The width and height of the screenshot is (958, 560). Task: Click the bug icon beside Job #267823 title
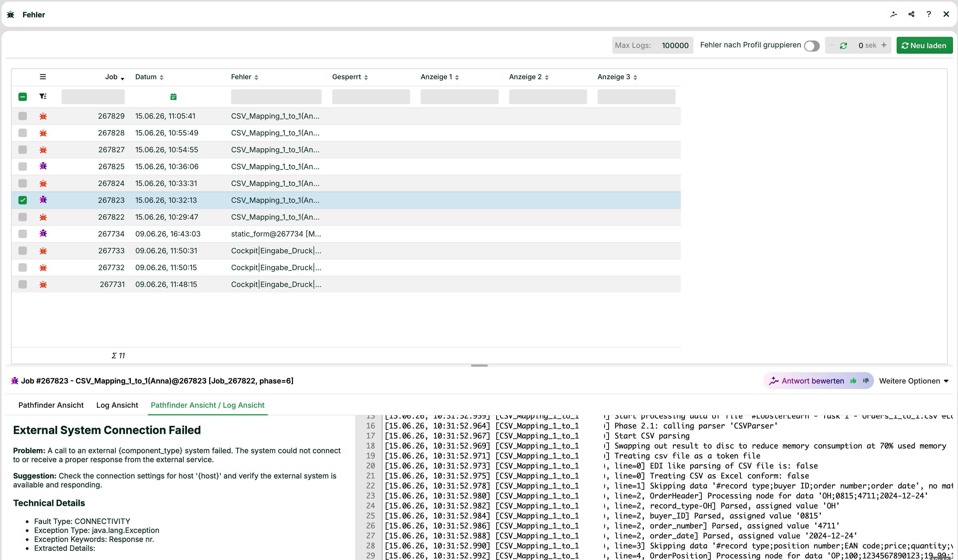(15, 381)
